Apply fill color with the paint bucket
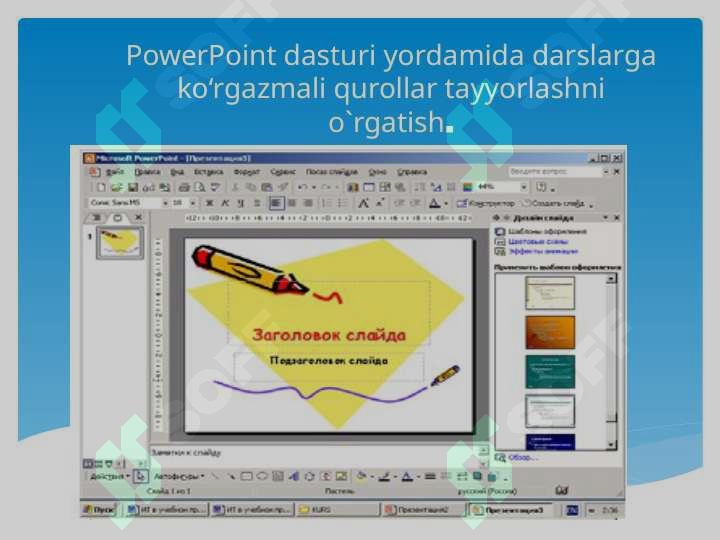Screen dimensions: 720x540 click(x=361, y=477)
